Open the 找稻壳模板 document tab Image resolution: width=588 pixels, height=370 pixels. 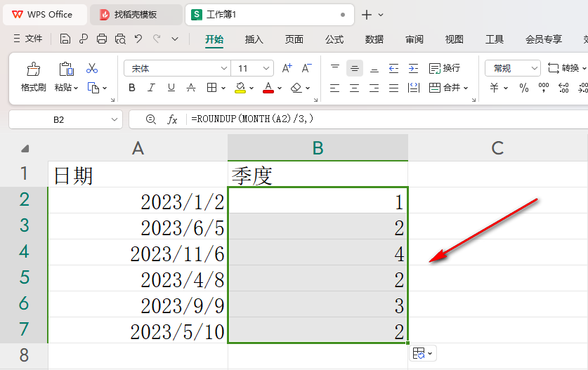(136, 15)
